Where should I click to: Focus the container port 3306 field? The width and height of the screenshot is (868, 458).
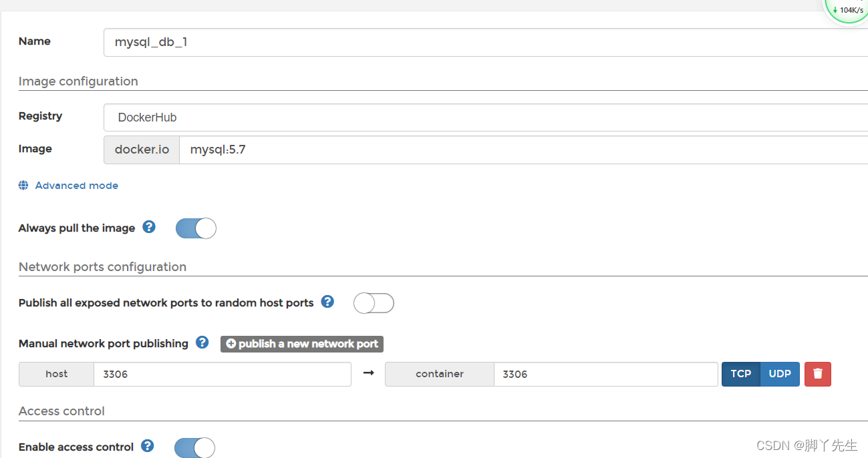click(606, 374)
